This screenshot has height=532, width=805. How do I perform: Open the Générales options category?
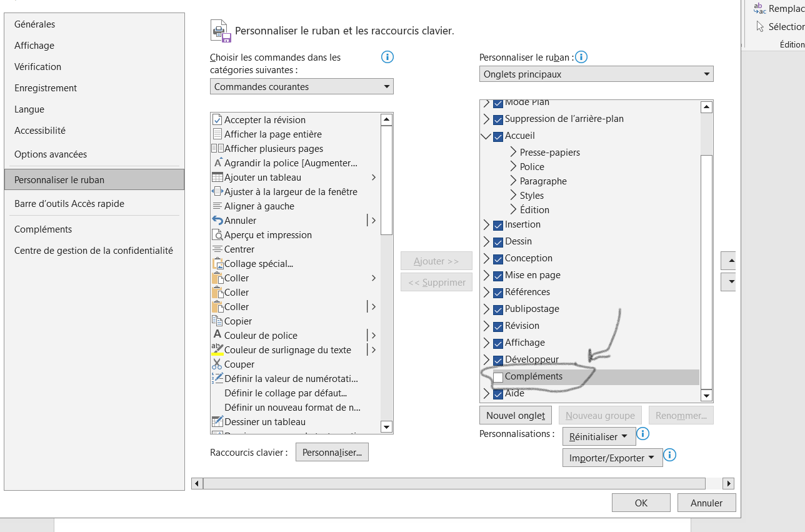[94, 24]
